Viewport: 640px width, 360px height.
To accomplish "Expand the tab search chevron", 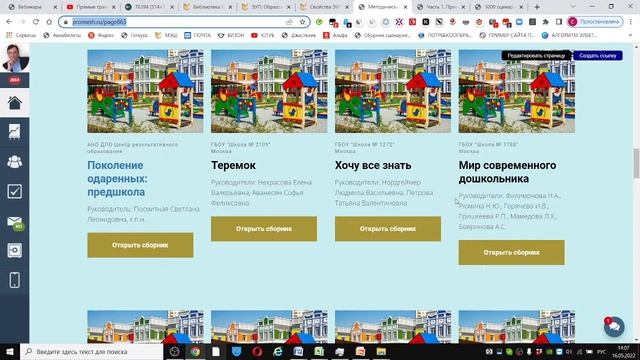I will click(573, 7).
